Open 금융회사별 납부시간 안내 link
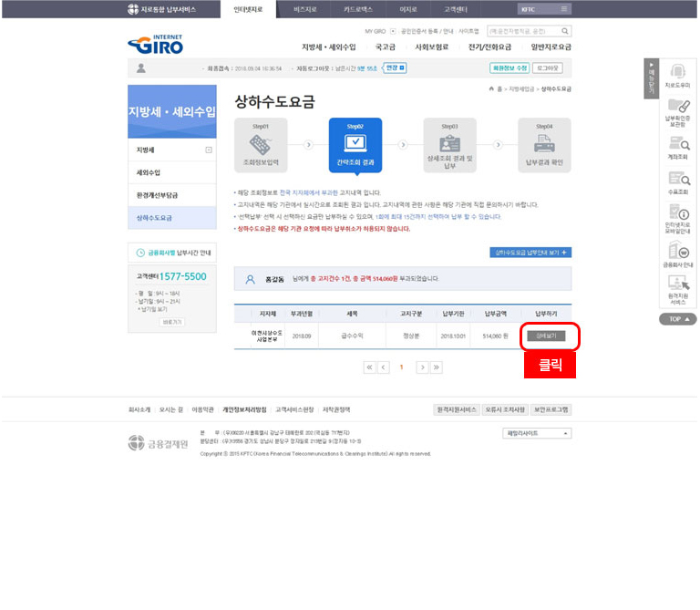Image resolution: width=700 pixels, height=610 pixels. coord(172,253)
